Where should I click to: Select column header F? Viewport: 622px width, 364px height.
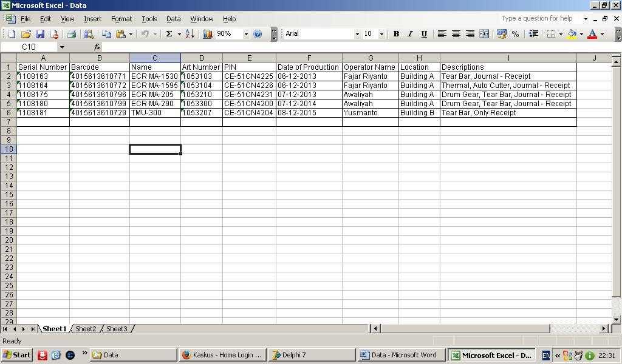[309, 58]
